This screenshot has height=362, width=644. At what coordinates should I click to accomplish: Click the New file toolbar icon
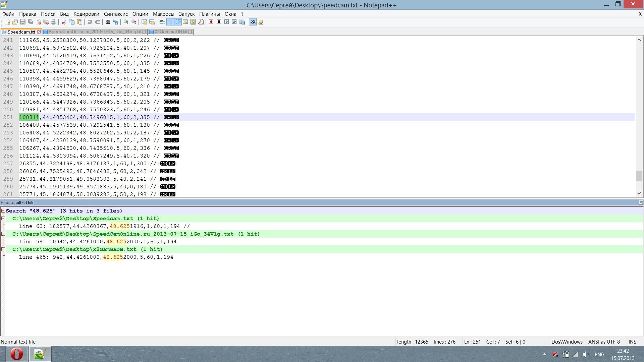(x=7, y=22)
